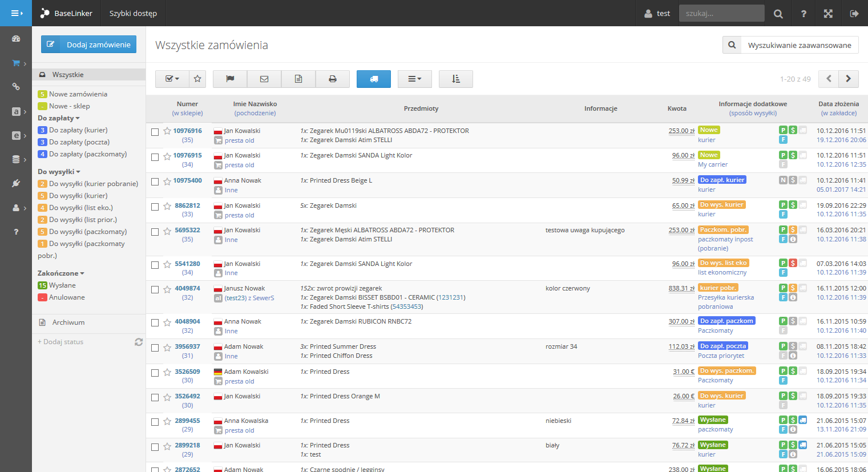Click the logout icon in top bar
The width and height of the screenshot is (868, 472).
point(854,13)
